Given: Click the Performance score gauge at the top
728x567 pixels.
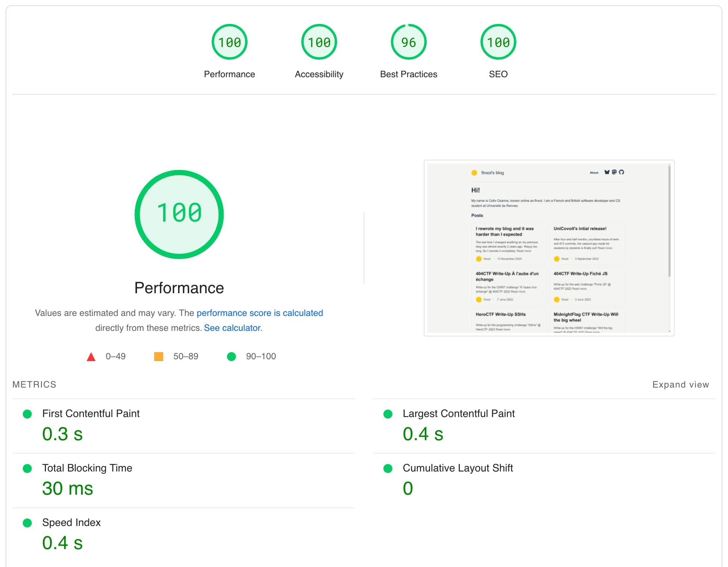Looking at the screenshot, I should pyautogui.click(x=229, y=42).
